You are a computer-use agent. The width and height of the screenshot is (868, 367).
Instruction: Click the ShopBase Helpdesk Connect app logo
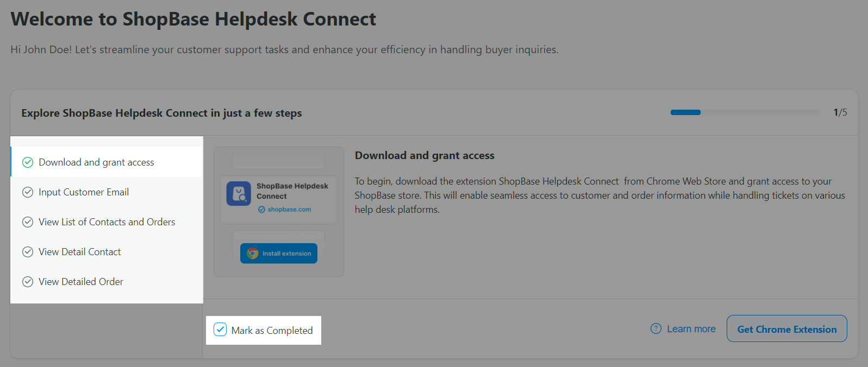pos(239,194)
